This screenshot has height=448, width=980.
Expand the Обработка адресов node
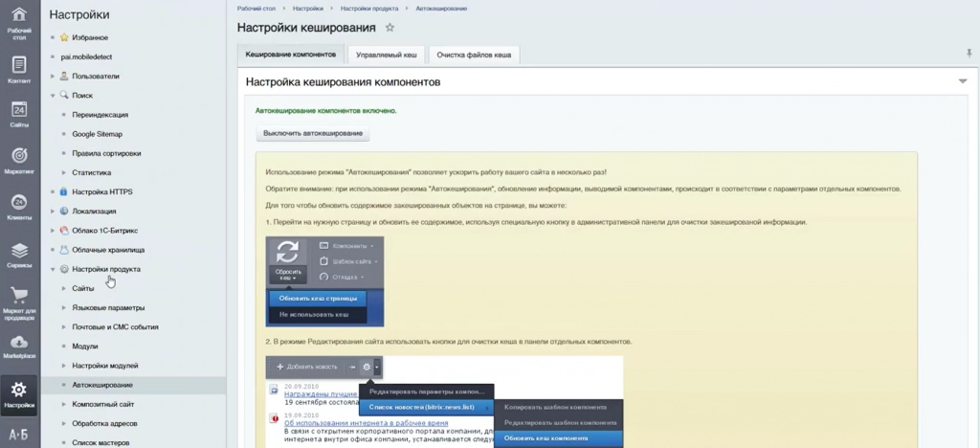pos(64,424)
